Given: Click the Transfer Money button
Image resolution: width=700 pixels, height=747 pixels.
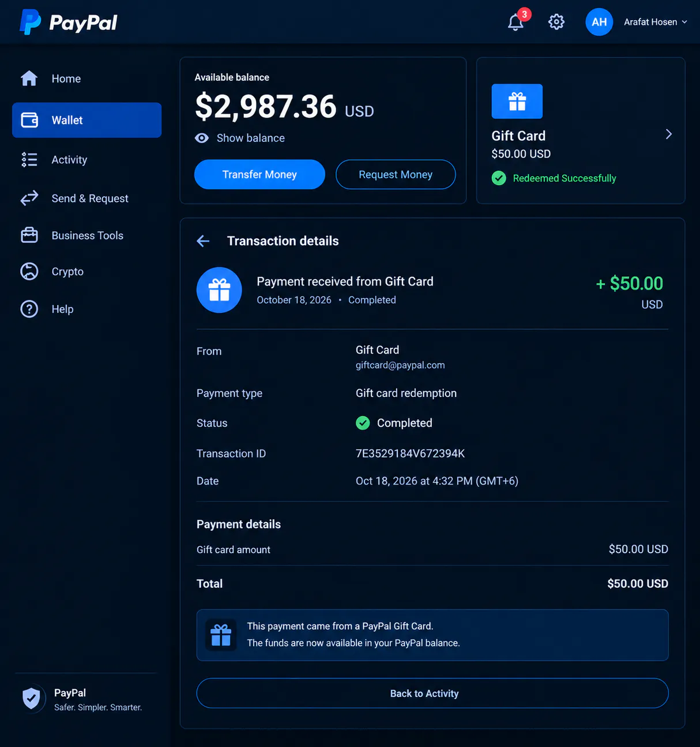Looking at the screenshot, I should pyautogui.click(x=259, y=174).
